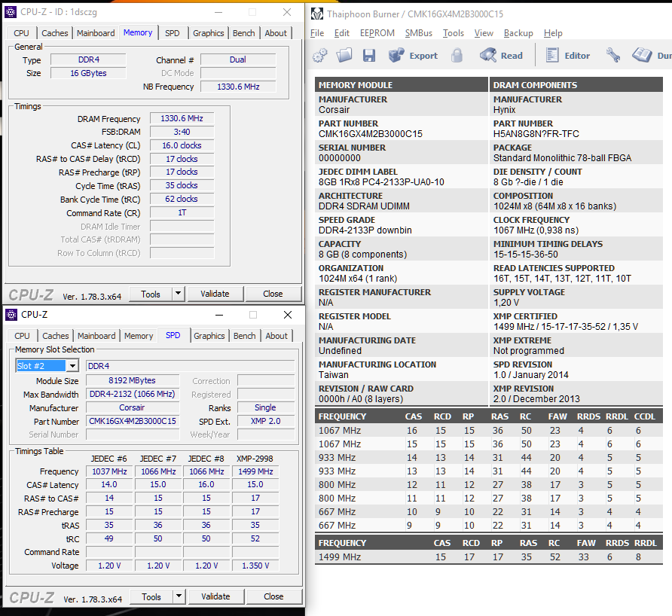Click minimum timing delays value 15-15-15-36-50
The image size is (672, 616).
tap(525, 255)
